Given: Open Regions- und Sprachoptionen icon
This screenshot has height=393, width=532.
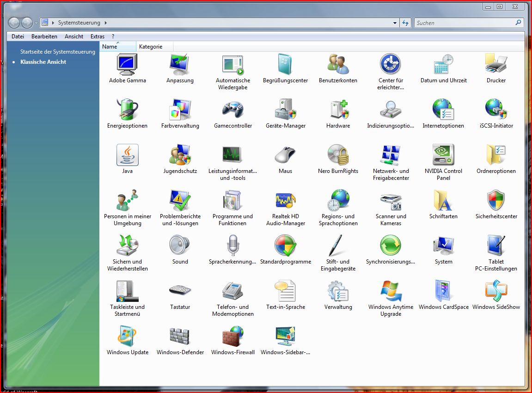Looking at the screenshot, I should [x=338, y=200].
